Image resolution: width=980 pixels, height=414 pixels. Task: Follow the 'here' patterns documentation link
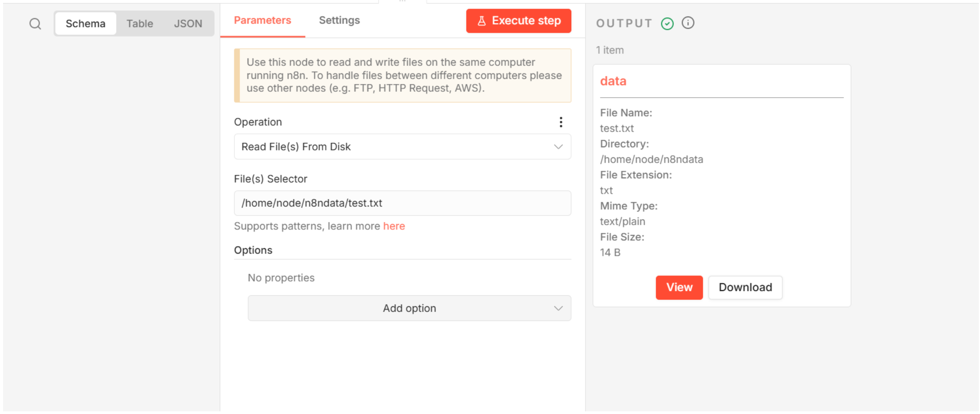tap(393, 226)
